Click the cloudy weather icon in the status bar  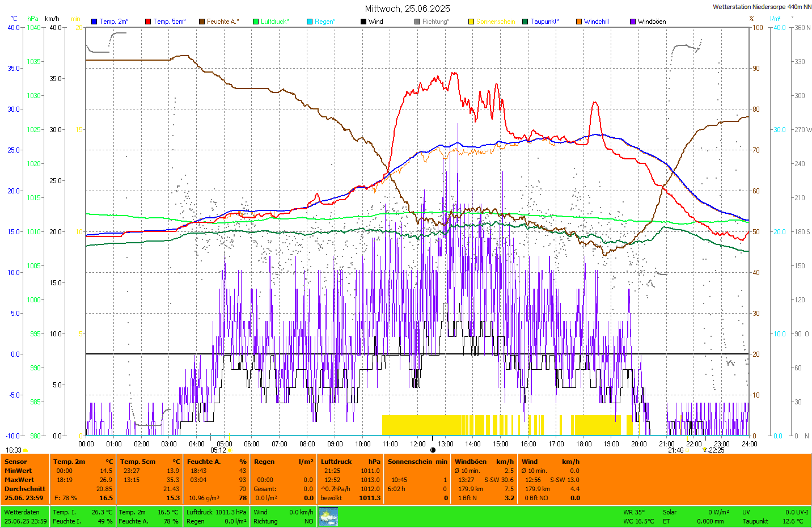328,517
